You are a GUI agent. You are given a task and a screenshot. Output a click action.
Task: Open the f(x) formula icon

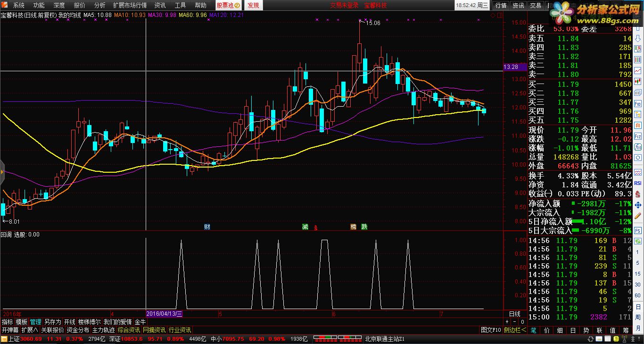(638, 147)
